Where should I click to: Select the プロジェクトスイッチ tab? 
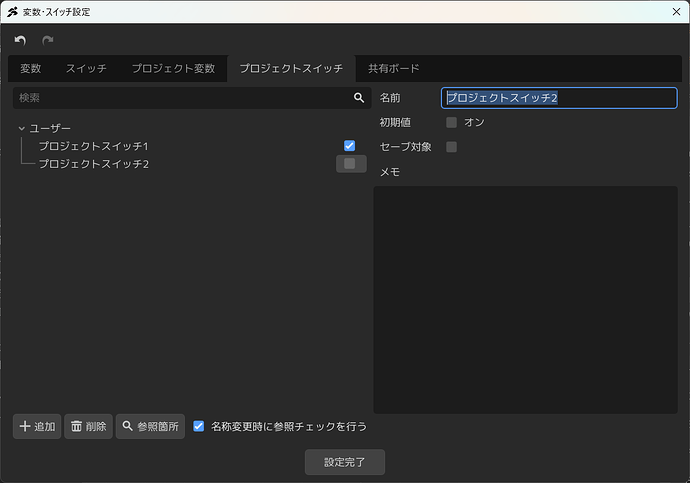tap(291, 69)
